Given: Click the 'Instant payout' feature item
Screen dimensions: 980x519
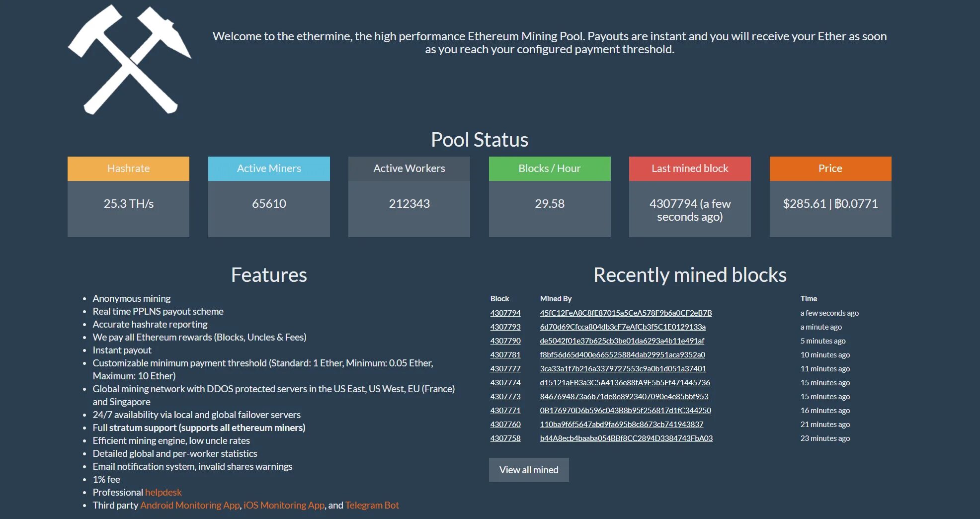Looking at the screenshot, I should tap(122, 350).
